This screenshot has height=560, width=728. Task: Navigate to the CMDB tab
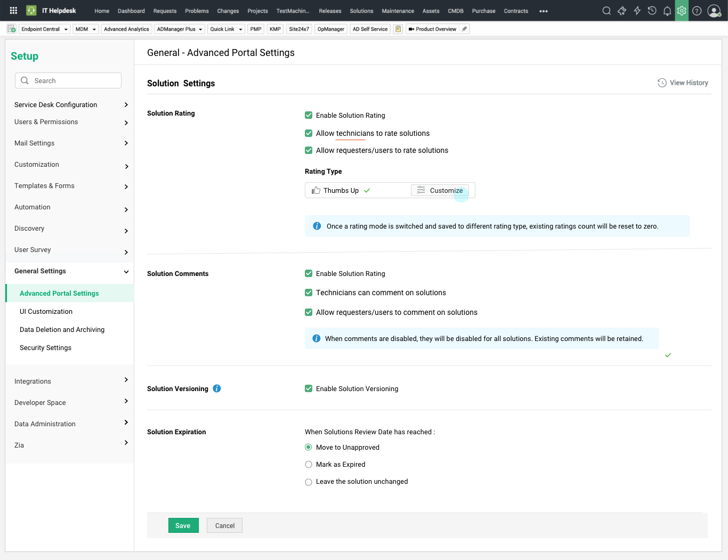click(x=456, y=11)
